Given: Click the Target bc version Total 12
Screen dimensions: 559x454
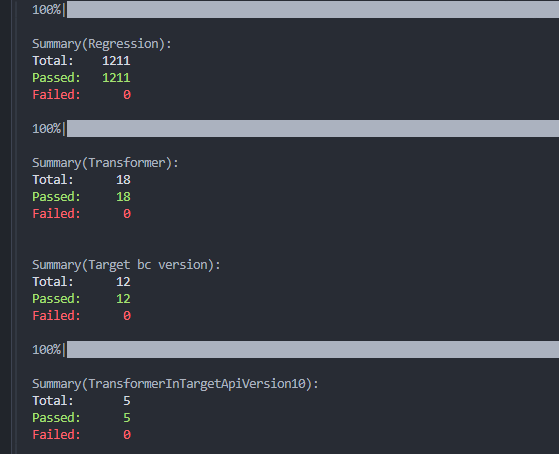Looking at the screenshot, I should click(123, 282).
